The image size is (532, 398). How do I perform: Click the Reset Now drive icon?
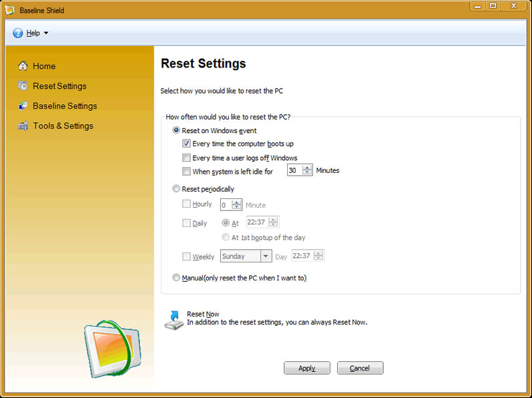tap(174, 320)
